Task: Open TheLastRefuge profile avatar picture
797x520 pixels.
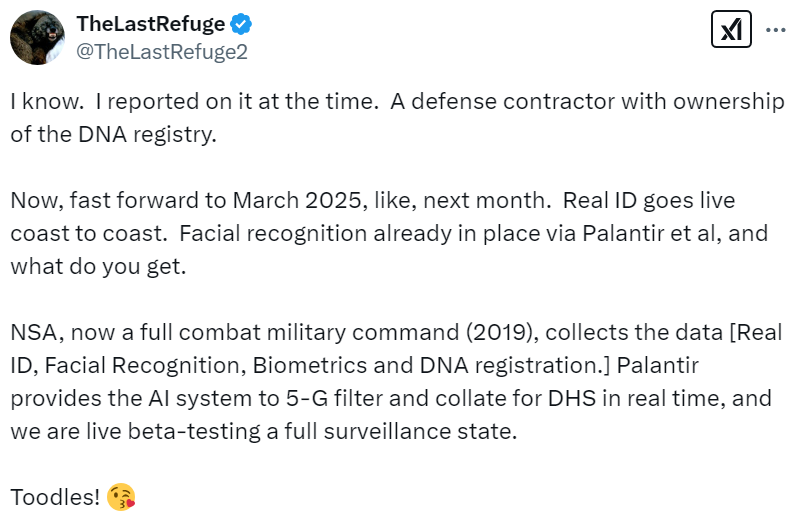Action: click(38, 37)
